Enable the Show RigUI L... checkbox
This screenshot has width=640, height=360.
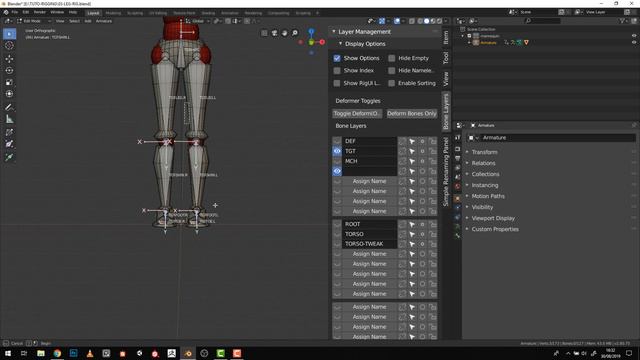coord(337,83)
